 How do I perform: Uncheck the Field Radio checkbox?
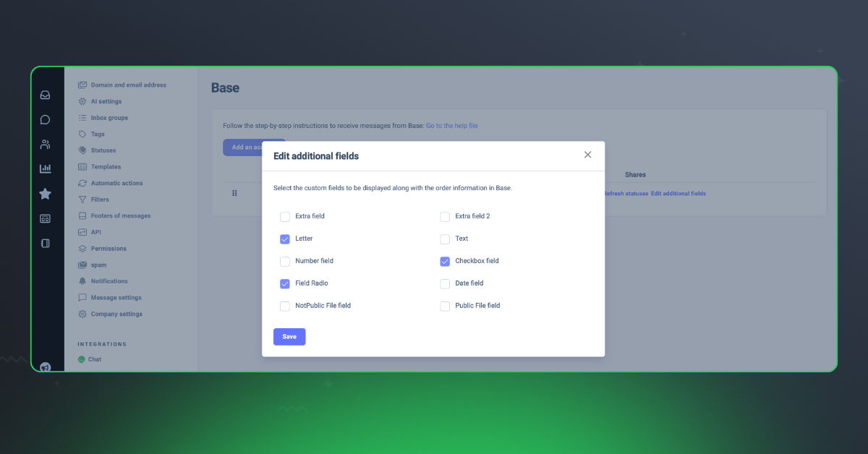pyautogui.click(x=285, y=283)
